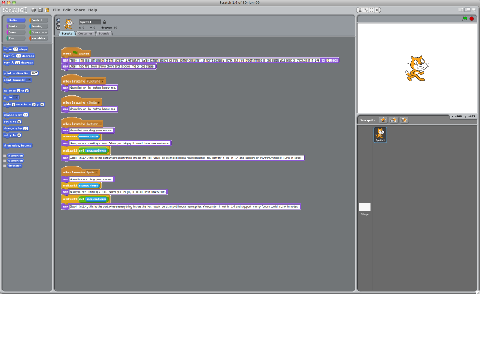Viewport: 480px width, 360px height.
Task: Click the turn counterclockwise 15 degrees block
Action: point(18,62)
